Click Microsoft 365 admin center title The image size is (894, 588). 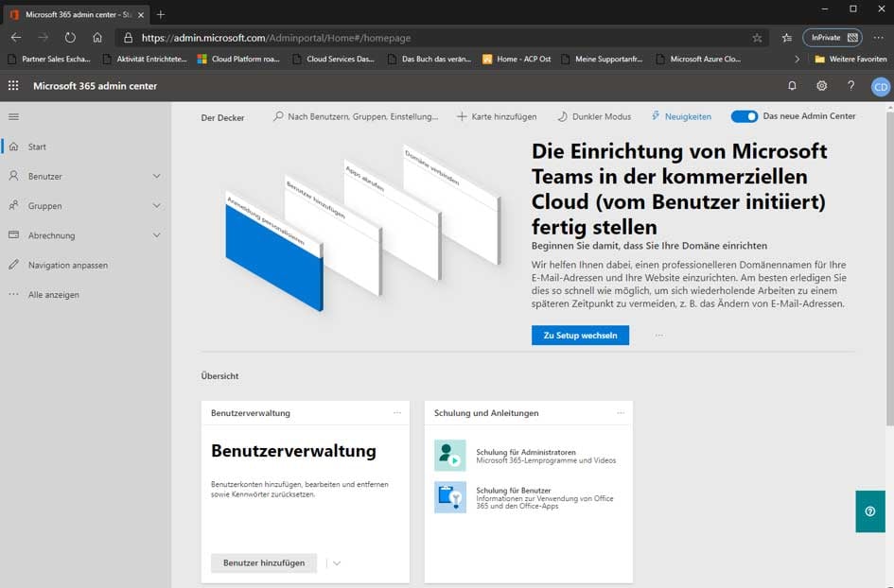coord(96,86)
